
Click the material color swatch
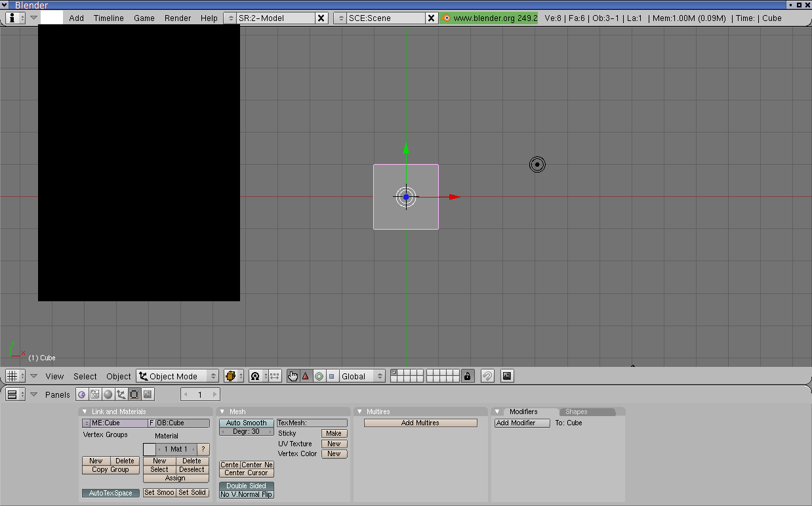[x=150, y=450]
